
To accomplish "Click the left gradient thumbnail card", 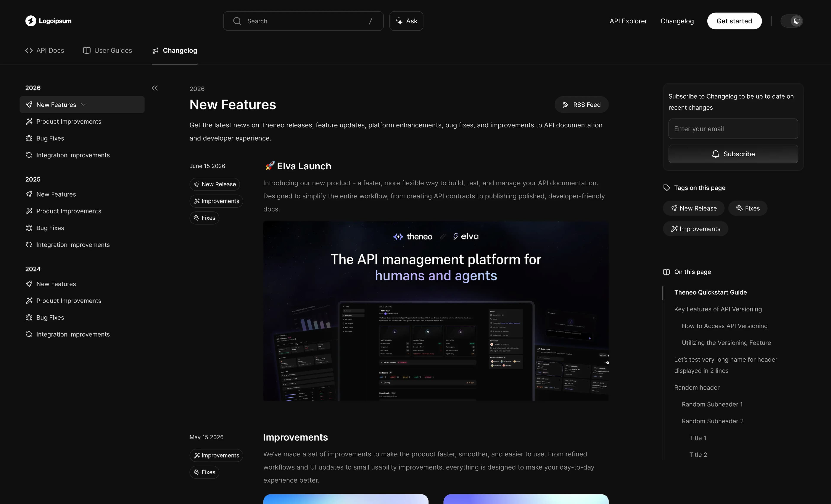I will [346, 499].
